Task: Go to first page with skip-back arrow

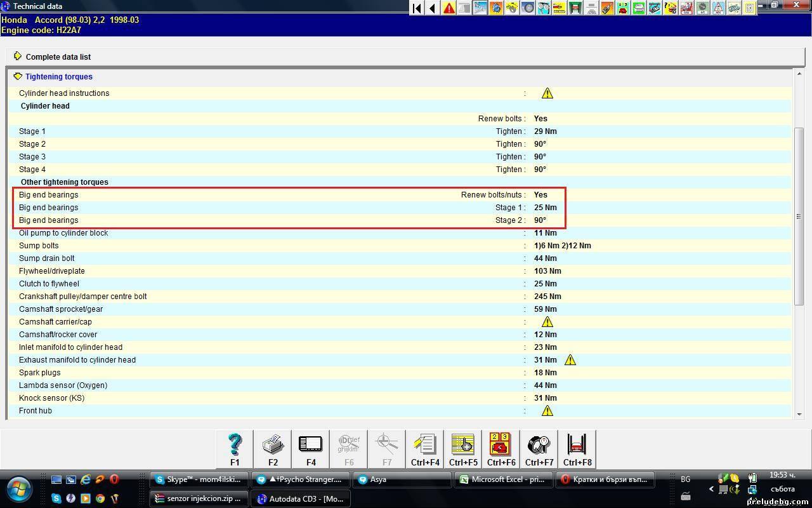Action: pyautogui.click(x=417, y=8)
